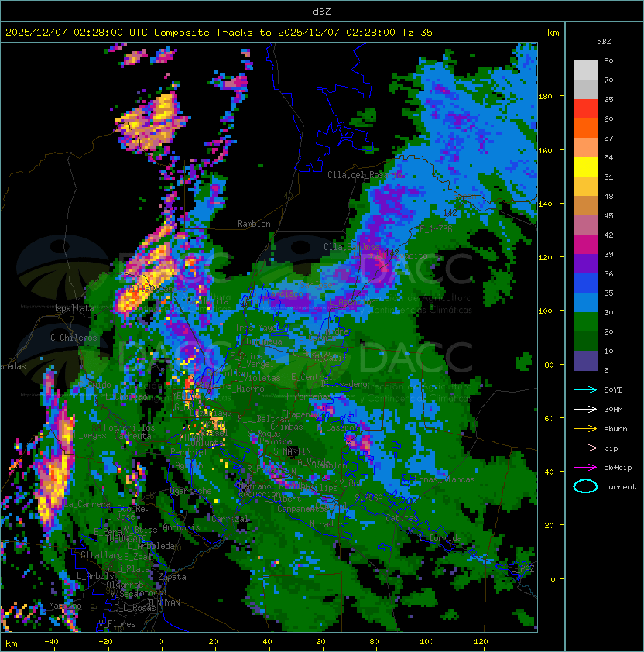Click the 'dBZ' heading above the color scale
644x652 pixels.
(x=604, y=42)
